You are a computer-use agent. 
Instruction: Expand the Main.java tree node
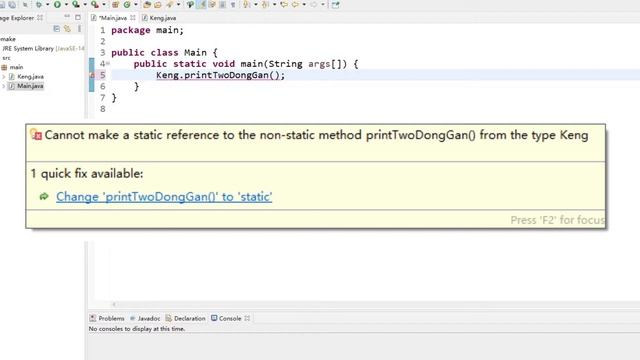4,86
